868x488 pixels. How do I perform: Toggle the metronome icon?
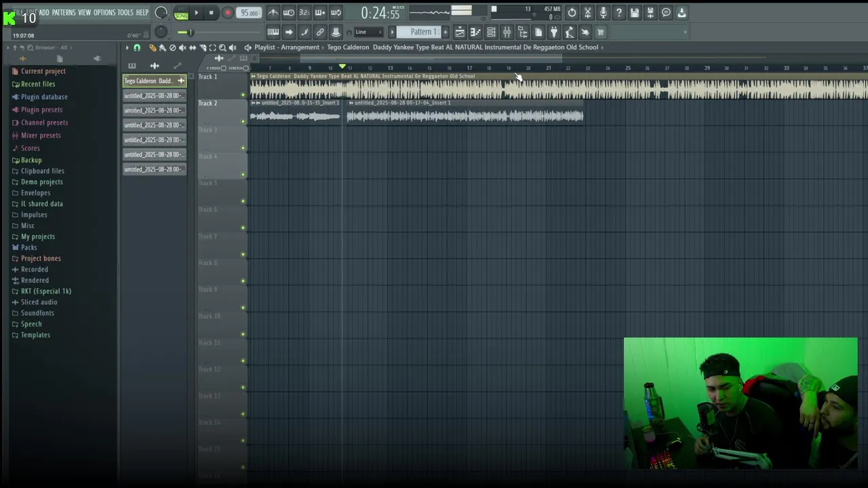pyautogui.click(x=273, y=12)
